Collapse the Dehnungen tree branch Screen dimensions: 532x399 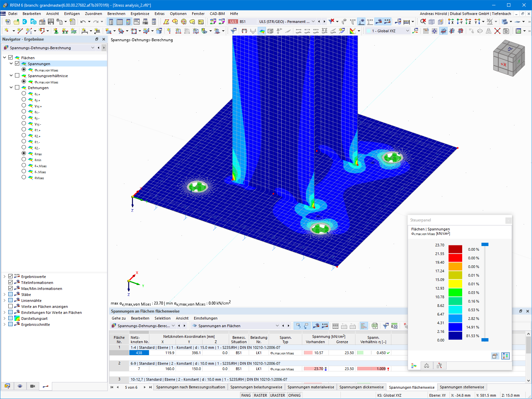pos(11,87)
